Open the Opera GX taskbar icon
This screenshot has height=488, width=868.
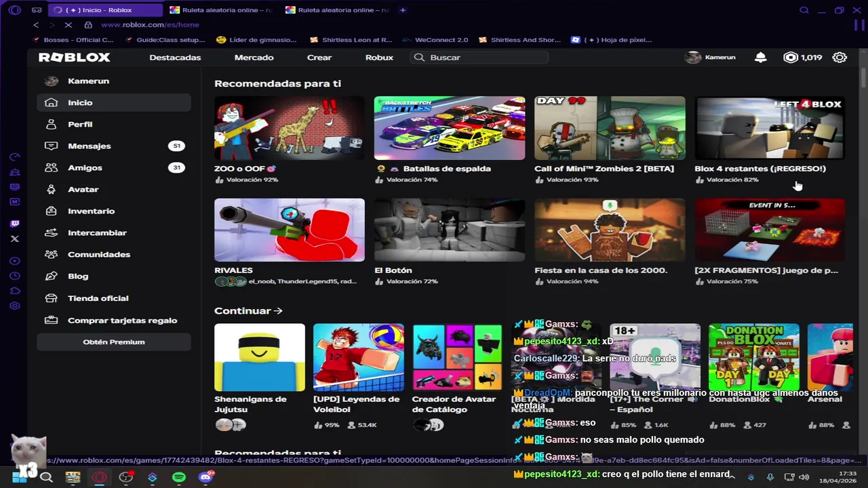100,477
